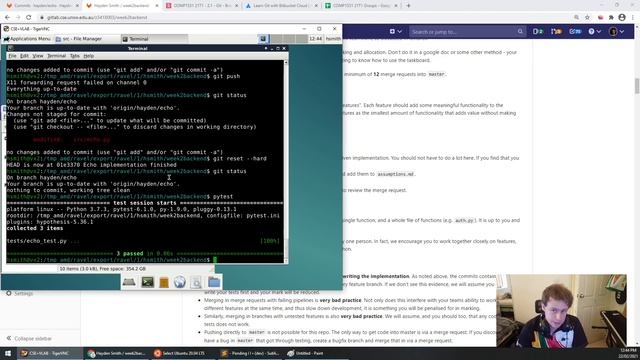Launch the Web Browser globe dock icon
Screen dimensions: 640x360
click(x=180, y=282)
